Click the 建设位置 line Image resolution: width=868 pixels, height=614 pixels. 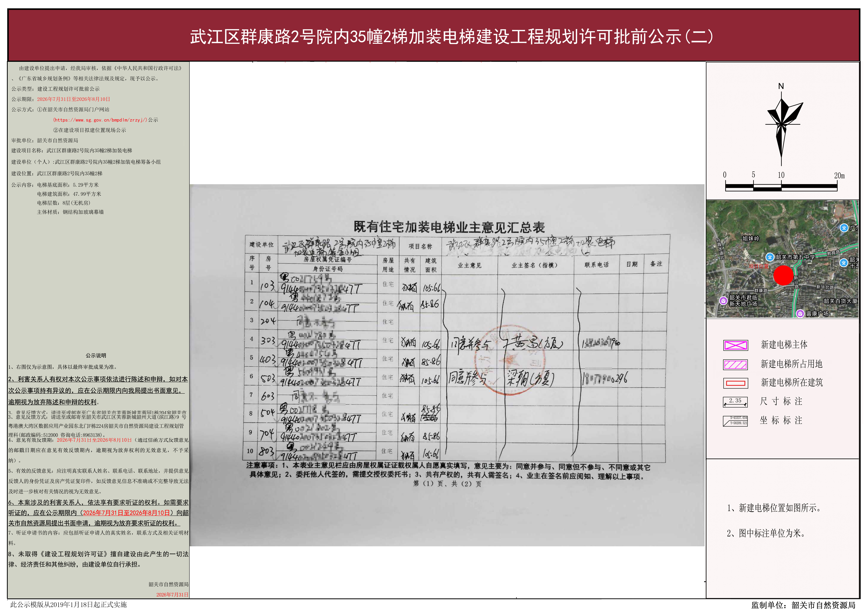click(57, 173)
